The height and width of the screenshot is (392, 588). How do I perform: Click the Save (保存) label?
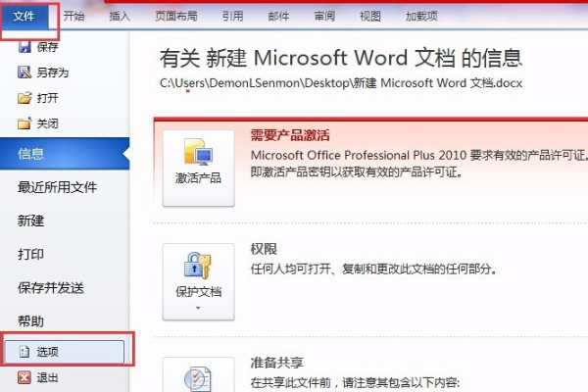pos(48,47)
